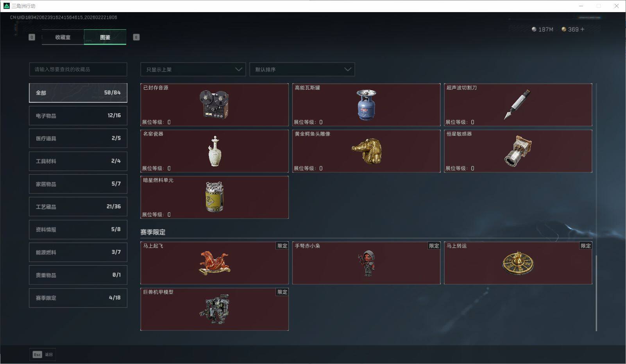Switch to the 图鉴 tab
Image resolution: width=626 pixels, height=364 pixels.
[x=105, y=37]
